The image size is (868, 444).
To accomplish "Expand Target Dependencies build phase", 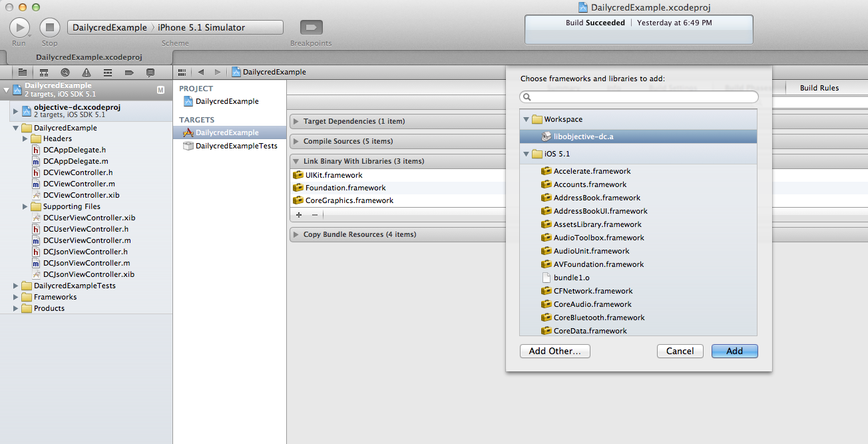I will [296, 122].
